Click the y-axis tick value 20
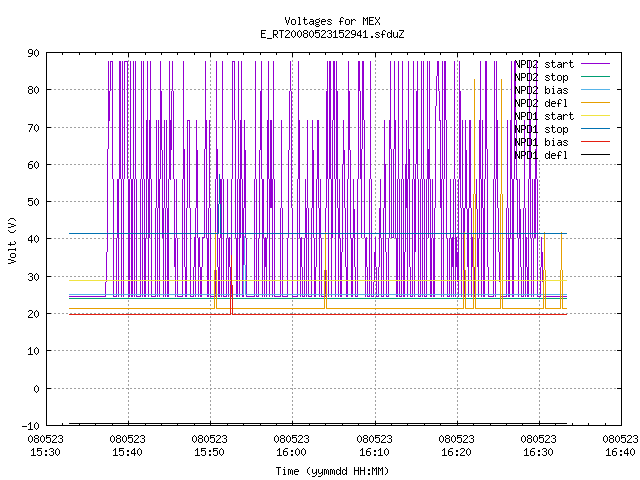Screen dimensions: 640x480 click(33, 314)
